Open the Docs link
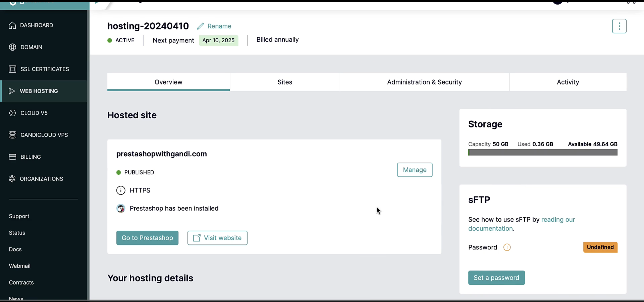The width and height of the screenshot is (644, 302). click(x=15, y=249)
